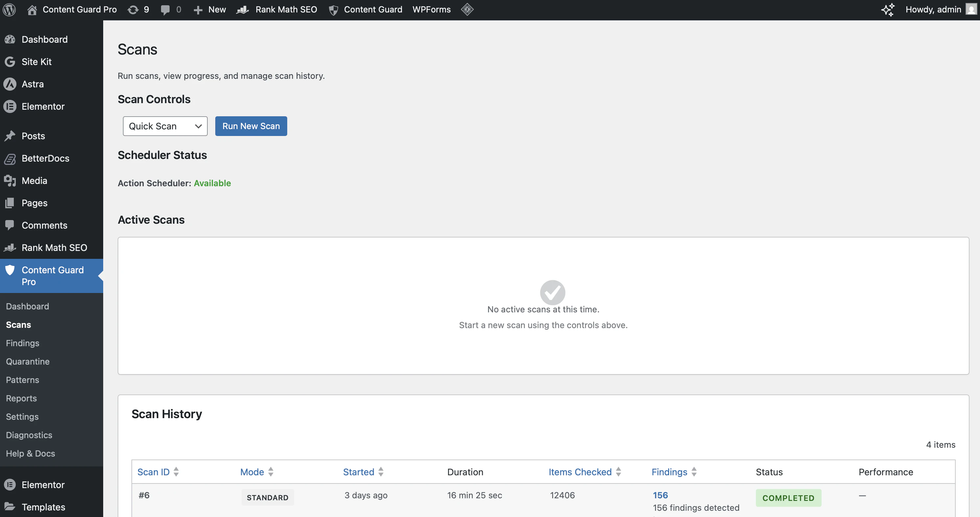
Task: Open comments via the speech bubble icon
Action: coord(165,10)
